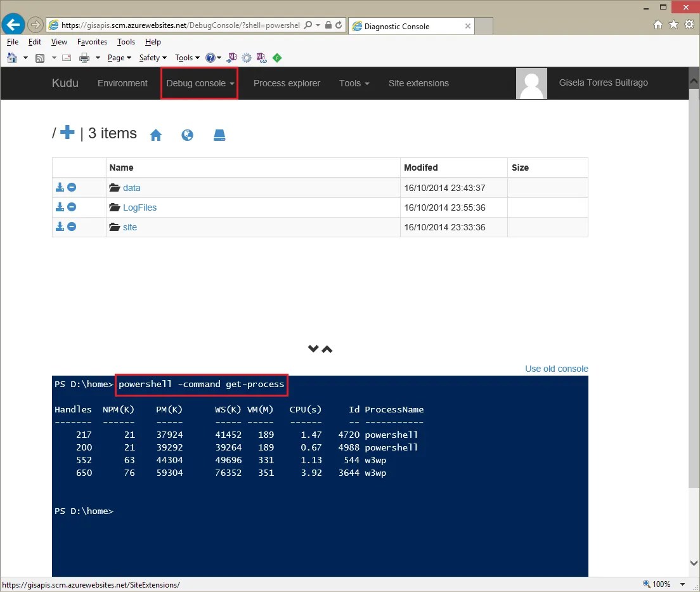Click the OneNote linked notes icon
The height and width of the screenshot is (592, 700).
coord(261,58)
